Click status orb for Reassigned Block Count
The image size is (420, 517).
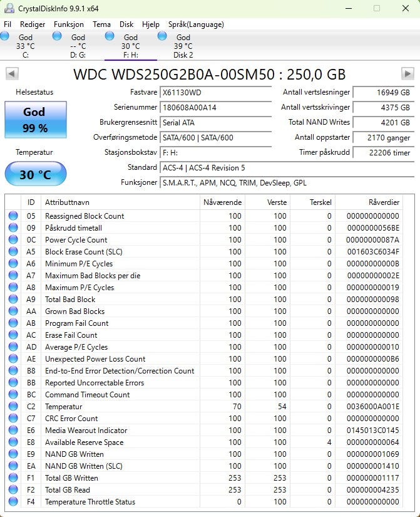point(13,216)
